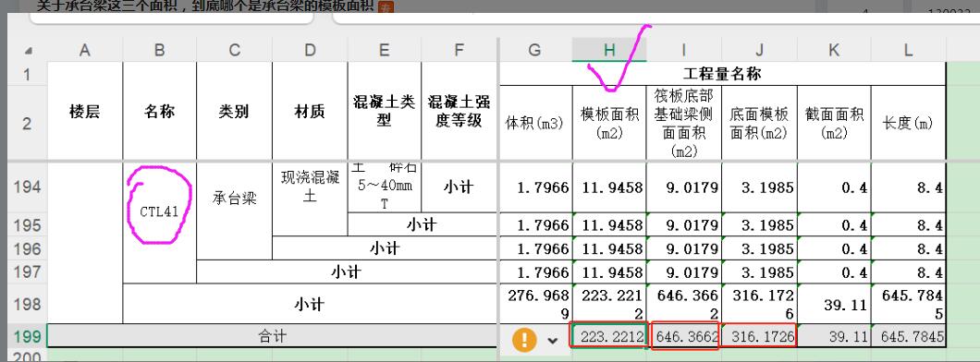Click the 5~40mm concrete type cell

point(385,187)
